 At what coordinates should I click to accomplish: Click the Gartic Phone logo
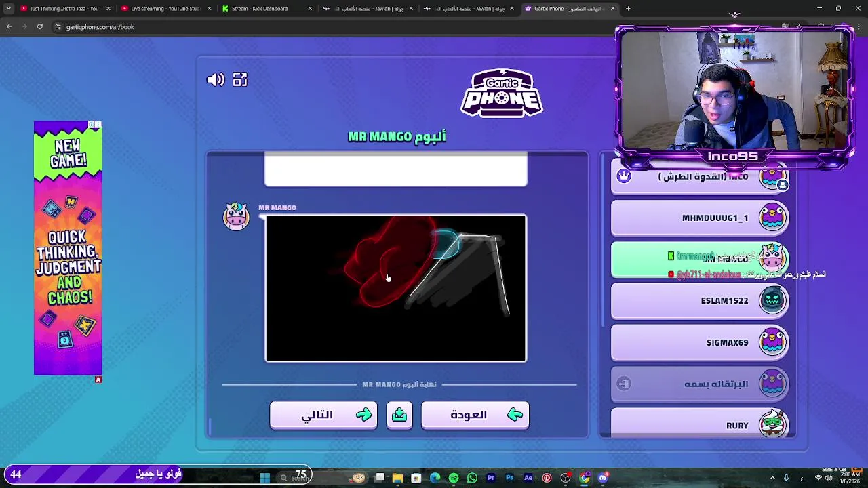tap(502, 93)
